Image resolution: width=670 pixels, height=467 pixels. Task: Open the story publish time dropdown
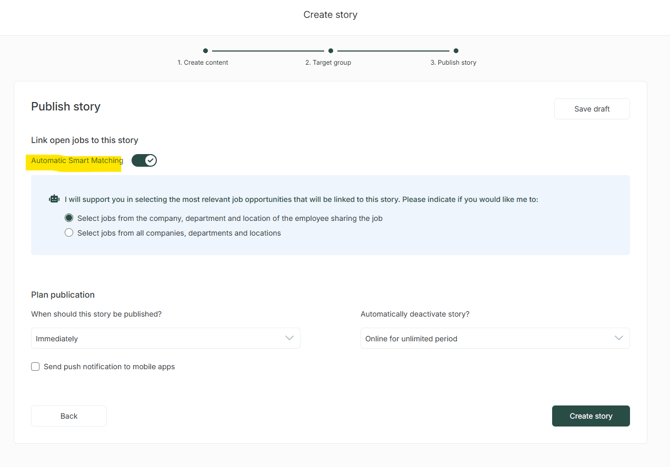165,338
